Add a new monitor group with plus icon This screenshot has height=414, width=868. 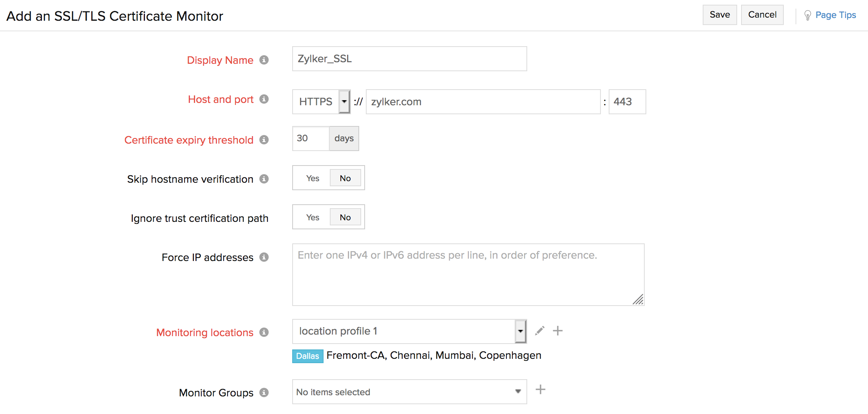[x=541, y=389]
